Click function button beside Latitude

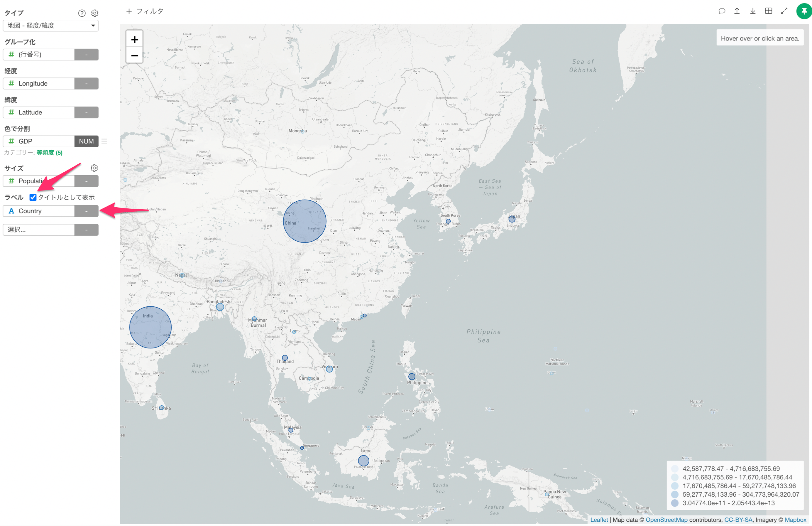coord(86,112)
